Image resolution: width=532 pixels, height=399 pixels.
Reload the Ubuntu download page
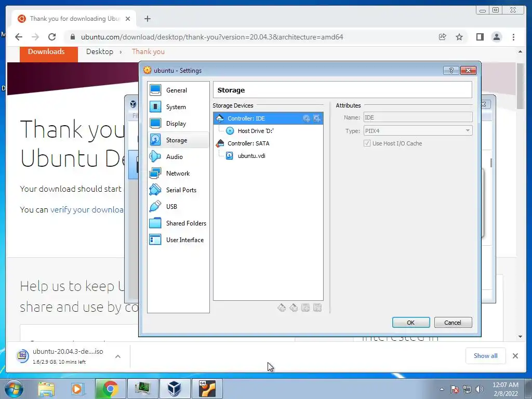52,37
